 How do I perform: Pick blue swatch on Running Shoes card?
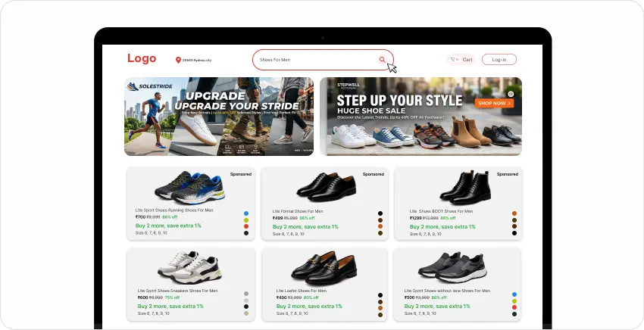[246, 213]
